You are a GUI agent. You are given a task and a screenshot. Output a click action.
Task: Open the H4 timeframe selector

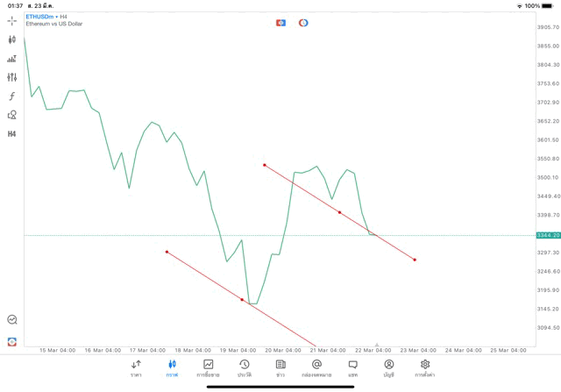pyautogui.click(x=12, y=134)
